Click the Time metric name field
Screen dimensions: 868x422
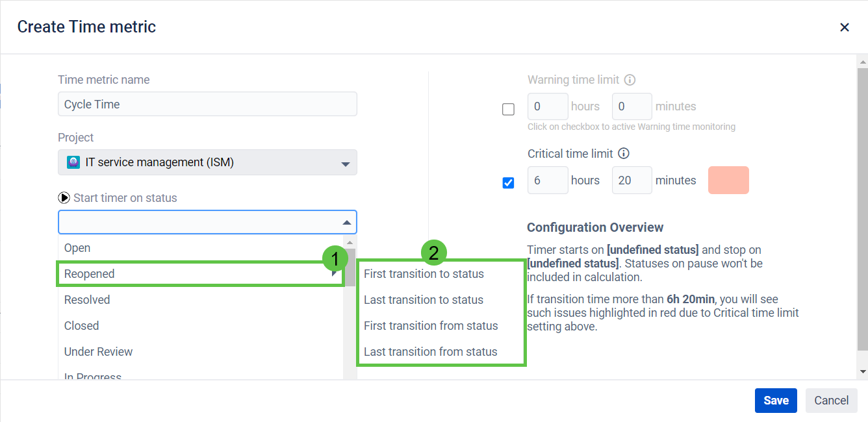pos(207,105)
